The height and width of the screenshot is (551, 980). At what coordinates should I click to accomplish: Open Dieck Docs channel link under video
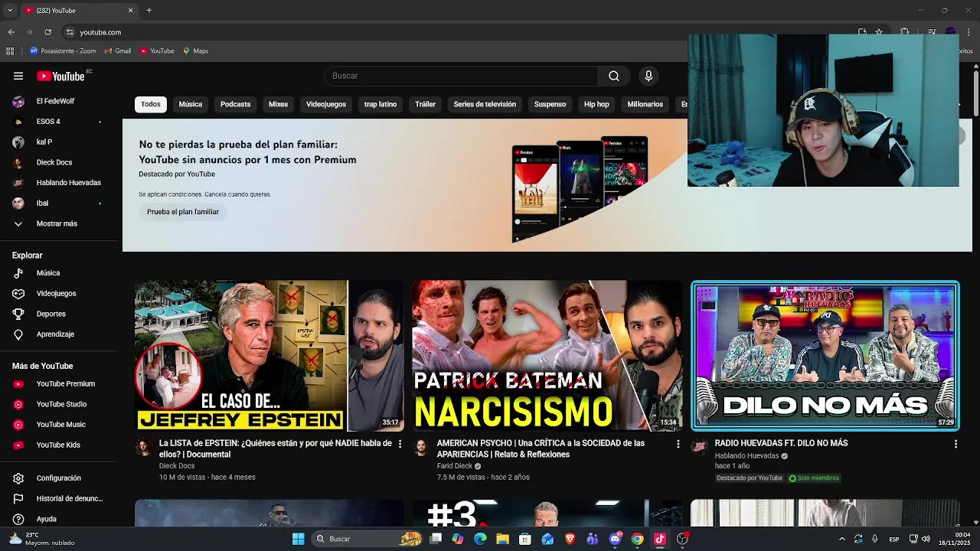177,466
